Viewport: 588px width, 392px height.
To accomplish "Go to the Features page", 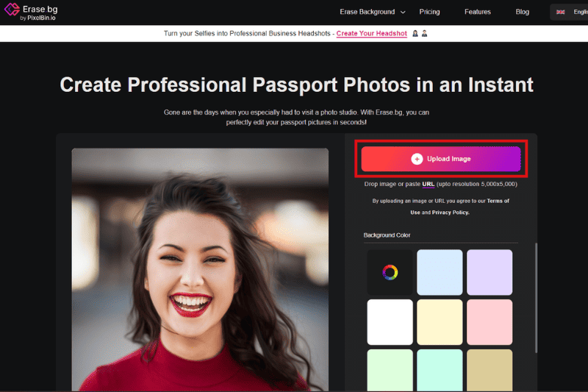I will (478, 12).
